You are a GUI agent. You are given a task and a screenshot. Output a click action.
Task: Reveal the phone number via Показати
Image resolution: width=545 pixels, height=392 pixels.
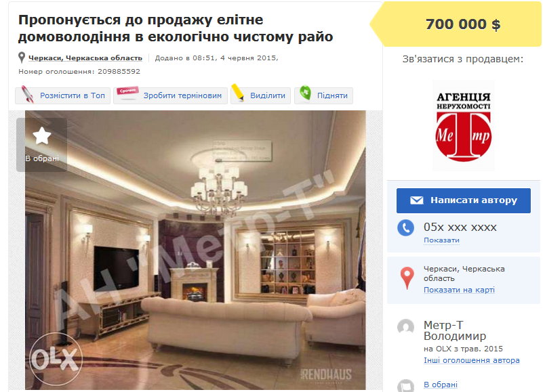coord(441,240)
